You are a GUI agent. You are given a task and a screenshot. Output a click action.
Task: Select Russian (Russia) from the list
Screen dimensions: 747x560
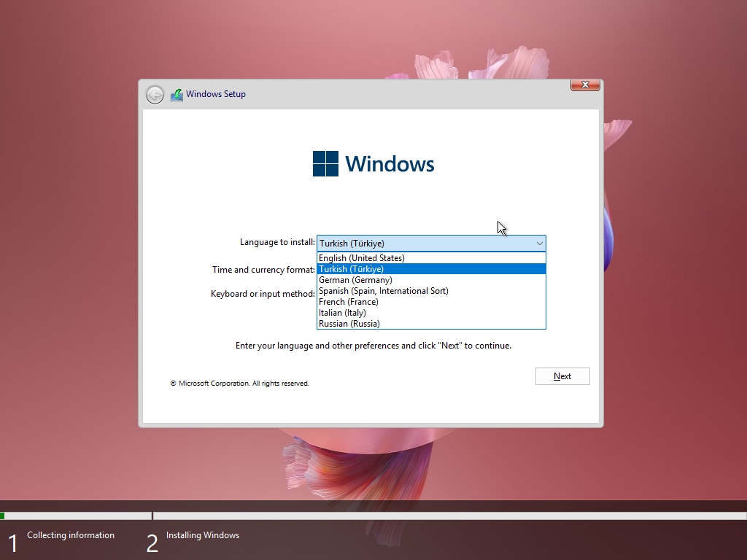pyautogui.click(x=431, y=324)
